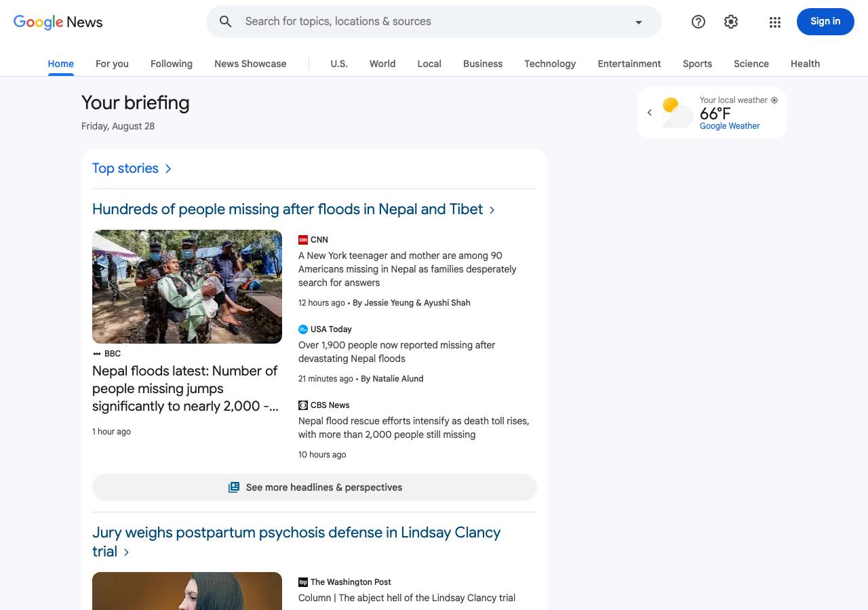The width and height of the screenshot is (868, 610).
Task: Click the Lindsay Clancy story thumbnail
Action: [187, 591]
